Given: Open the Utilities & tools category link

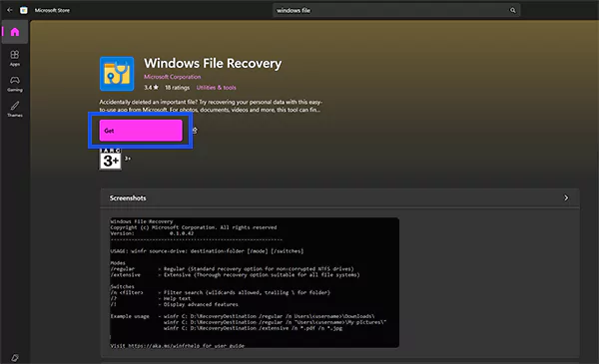Looking at the screenshot, I should point(217,88).
